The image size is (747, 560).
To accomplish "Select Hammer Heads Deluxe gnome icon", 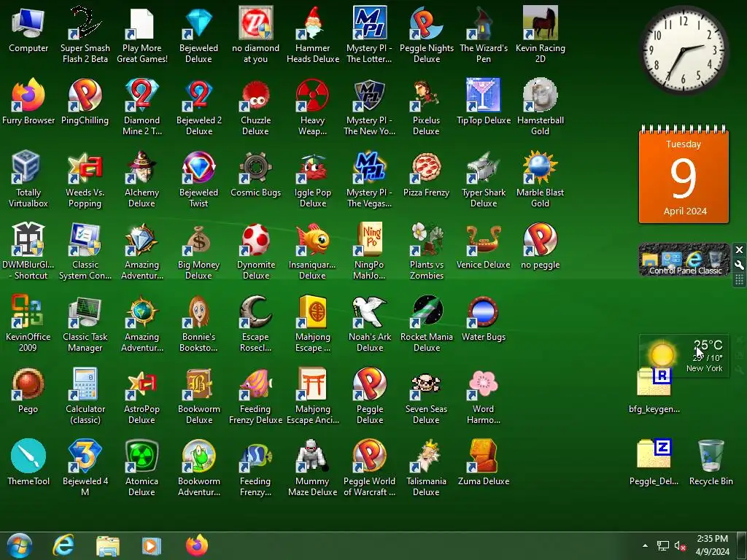I will click(x=312, y=24).
